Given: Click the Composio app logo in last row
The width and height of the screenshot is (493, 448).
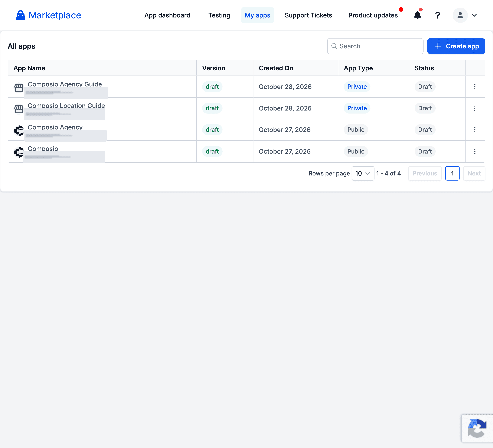Looking at the screenshot, I should click(x=19, y=152).
